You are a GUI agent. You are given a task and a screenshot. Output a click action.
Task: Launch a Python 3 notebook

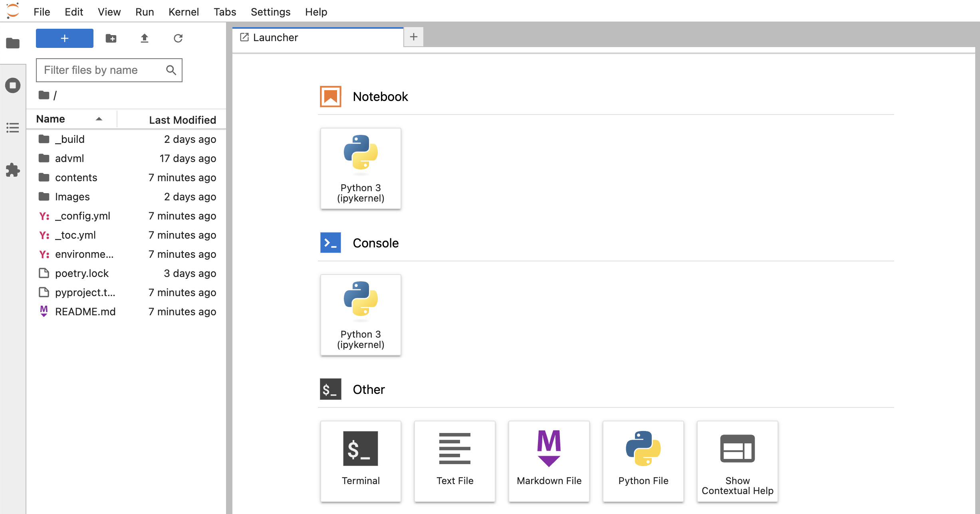coord(361,168)
